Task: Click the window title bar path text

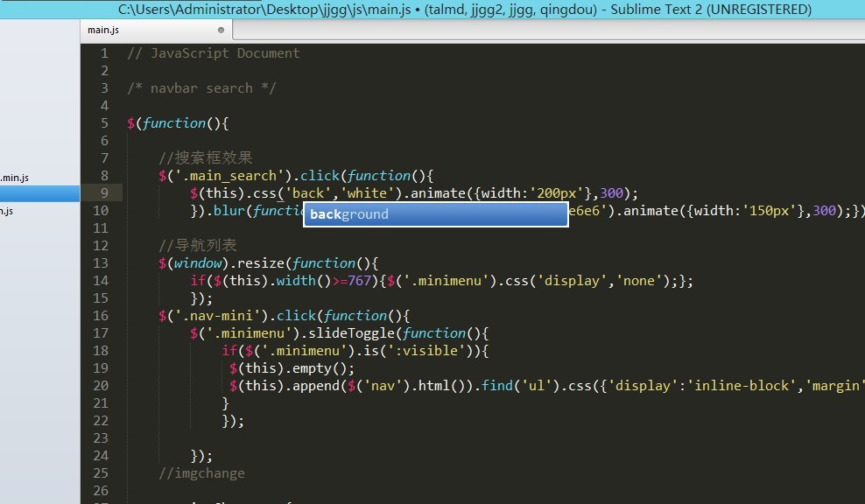Action: pyautogui.click(x=465, y=10)
